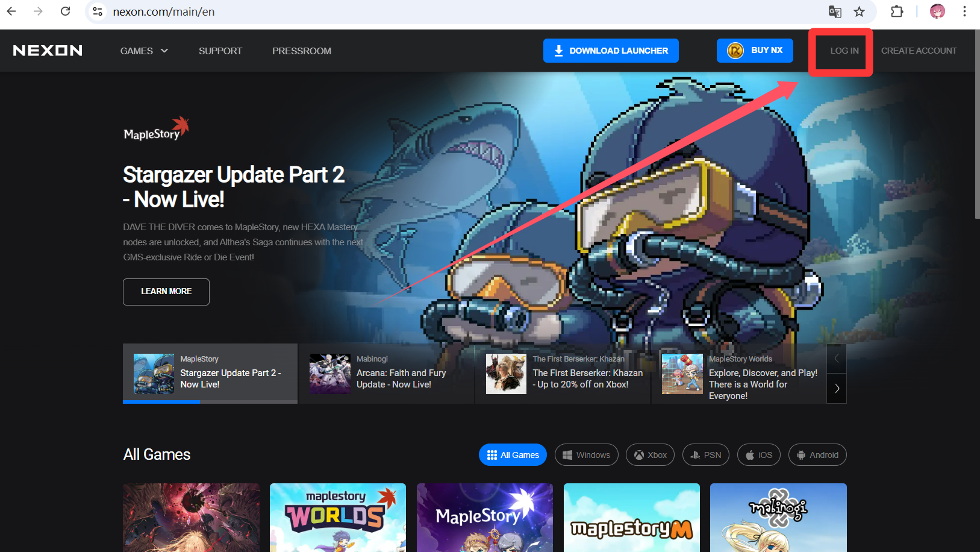
Task: Expand the GAMES dropdown menu
Action: (144, 51)
